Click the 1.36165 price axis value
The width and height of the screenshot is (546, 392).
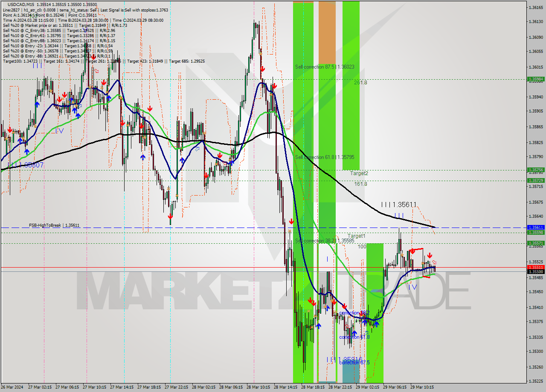point(536,8)
